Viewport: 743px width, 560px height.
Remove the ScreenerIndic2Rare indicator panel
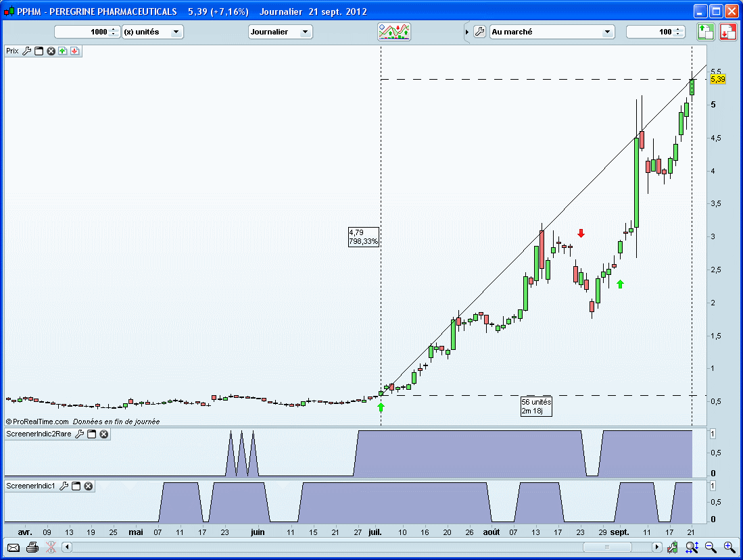(104, 434)
